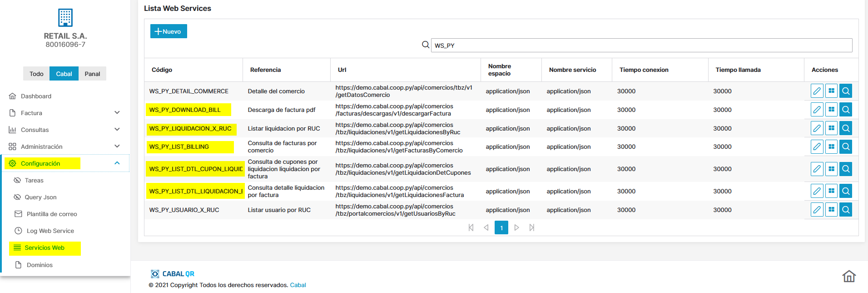View details of WS_PY_LIST_DTL_CUPON_LIQUID row
This screenshot has width=868, height=293.
click(x=845, y=169)
